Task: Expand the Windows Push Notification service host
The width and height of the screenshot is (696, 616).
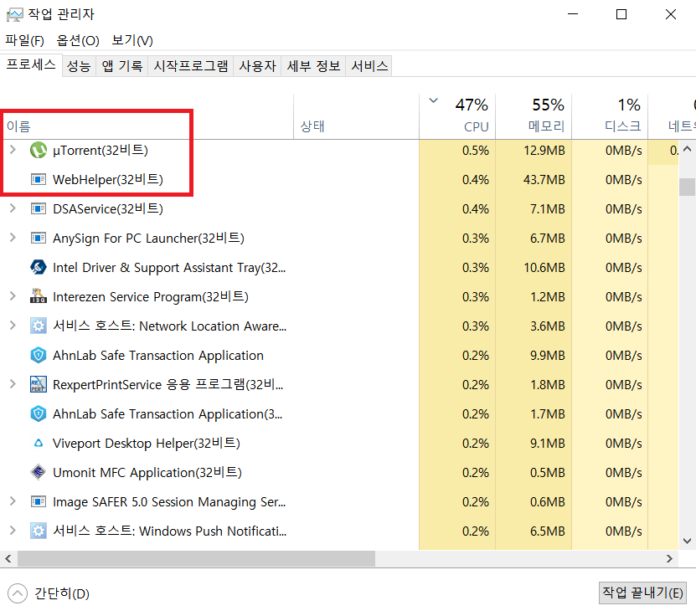Action: 13,531
